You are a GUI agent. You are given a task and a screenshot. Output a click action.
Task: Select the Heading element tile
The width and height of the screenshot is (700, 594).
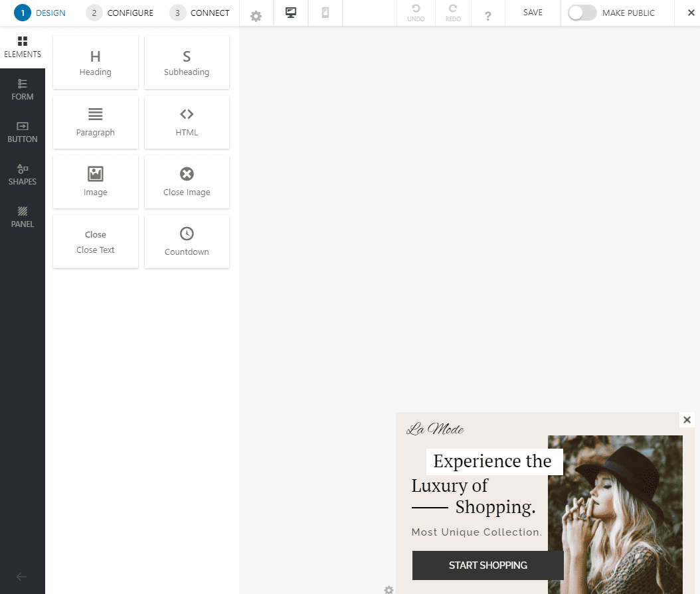pyautogui.click(x=95, y=62)
